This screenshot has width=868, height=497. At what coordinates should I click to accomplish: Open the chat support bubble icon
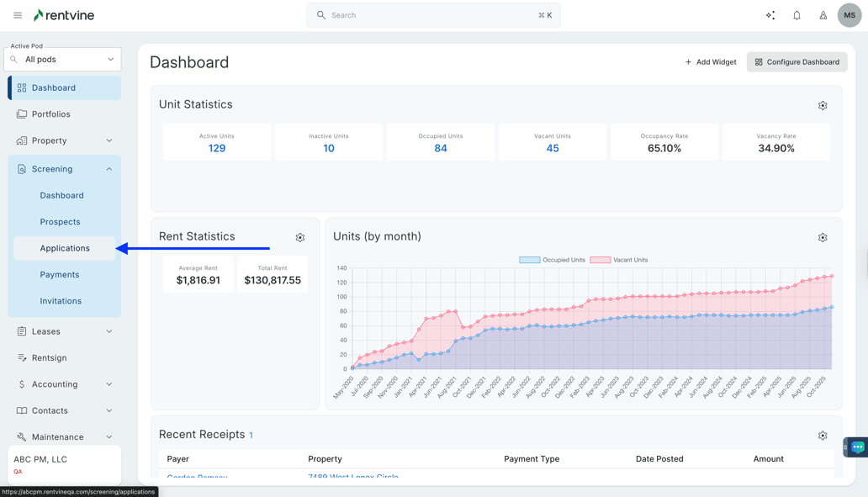[x=857, y=447]
